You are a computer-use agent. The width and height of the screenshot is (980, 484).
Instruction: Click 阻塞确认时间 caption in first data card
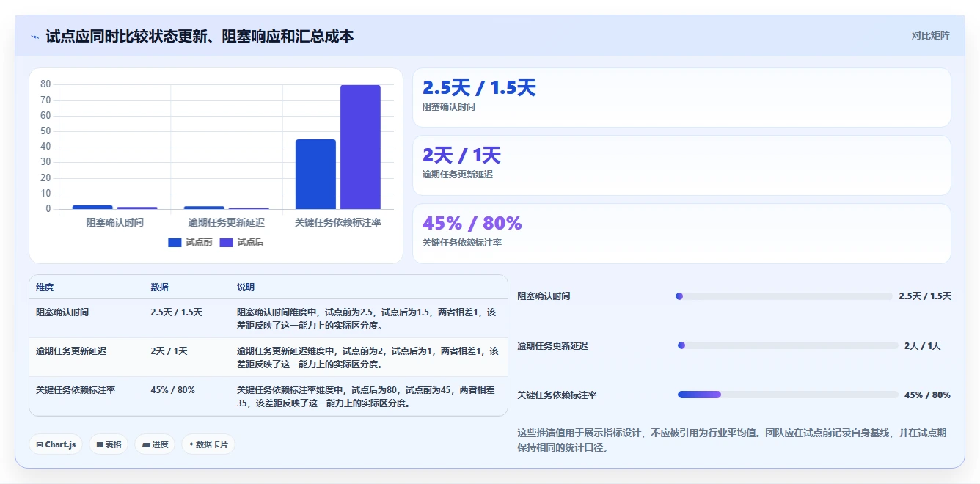pos(449,107)
